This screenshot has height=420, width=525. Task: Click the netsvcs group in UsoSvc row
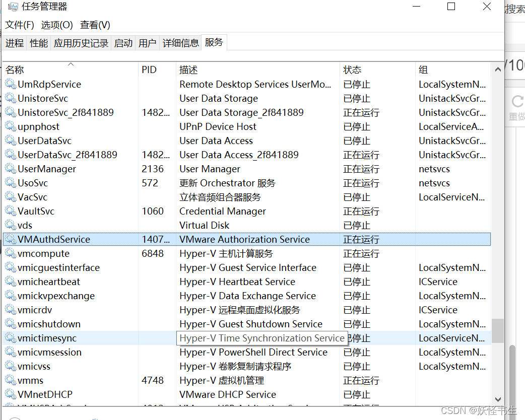(434, 183)
